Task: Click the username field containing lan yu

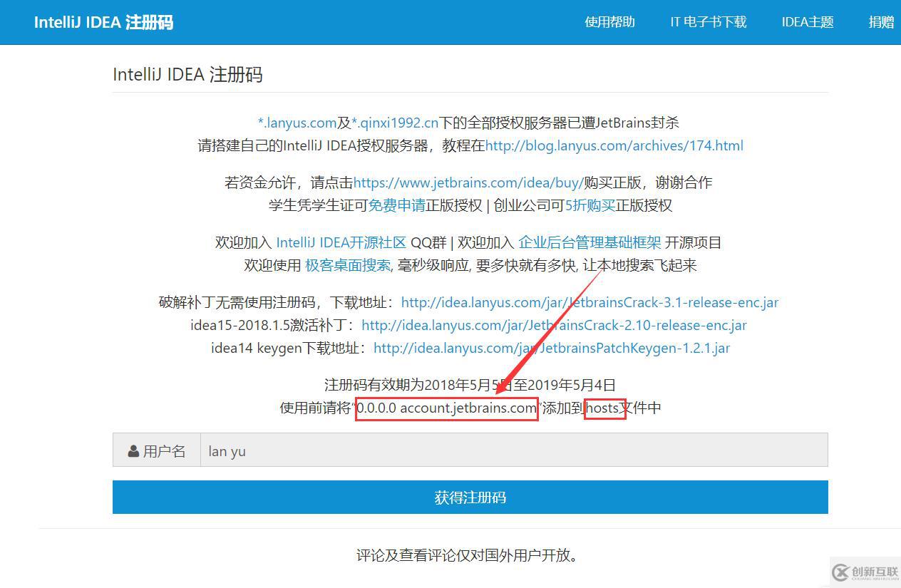Action: pyautogui.click(x=514, y=450)
